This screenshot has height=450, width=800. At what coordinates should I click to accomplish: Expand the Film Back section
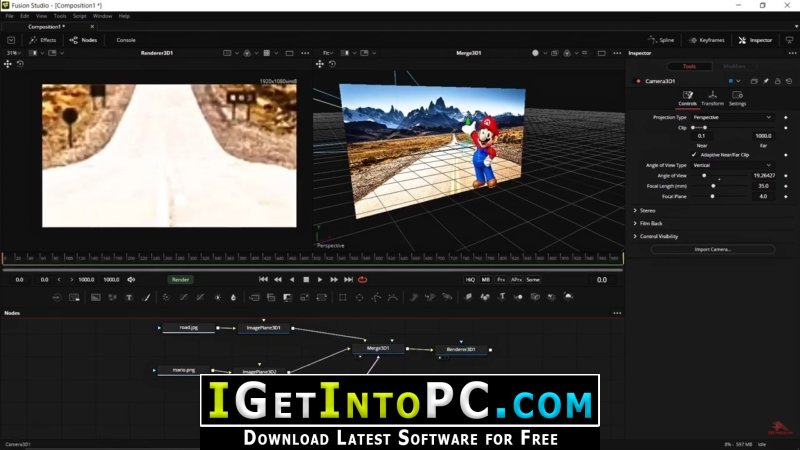648,223
